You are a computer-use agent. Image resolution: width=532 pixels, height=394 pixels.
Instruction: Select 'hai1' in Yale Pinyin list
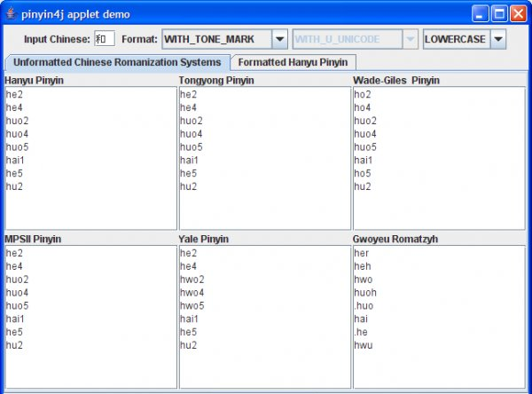(190, 319)
